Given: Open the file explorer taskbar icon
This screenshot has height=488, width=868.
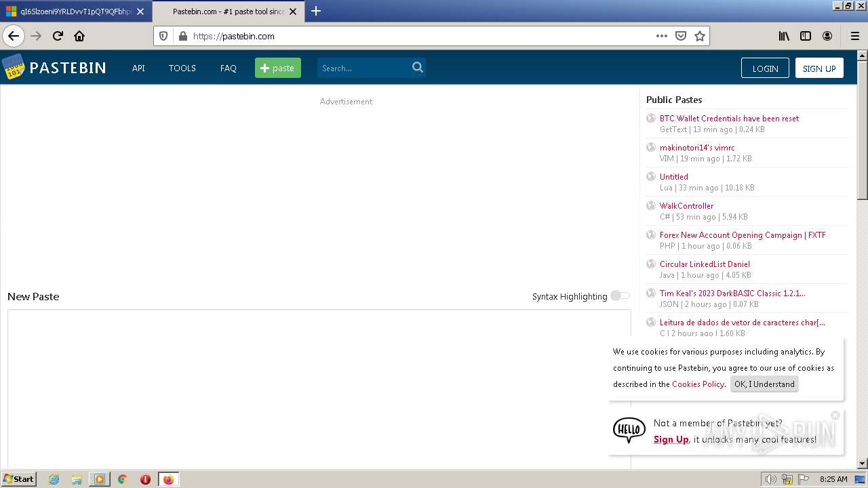Looking at the screenshot, I should [77, 479].
